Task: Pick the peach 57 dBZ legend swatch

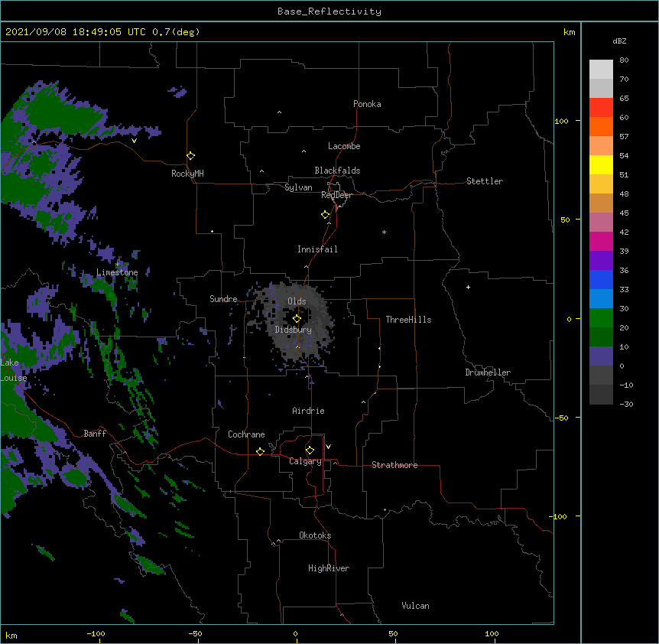Action: pyautogui.click(x=601, y=145)
